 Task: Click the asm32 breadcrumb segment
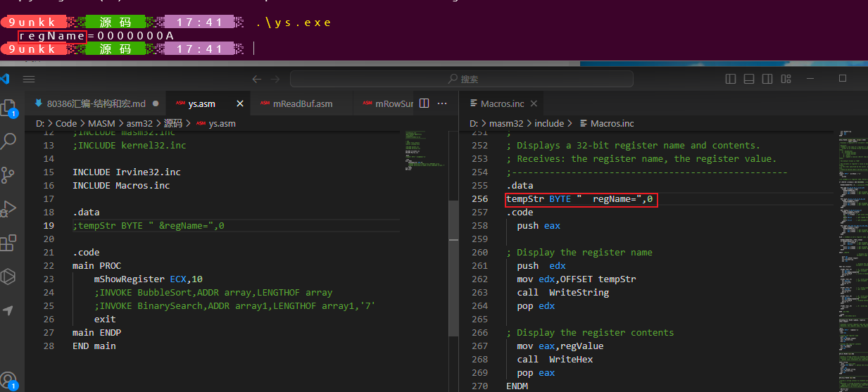pyautogui.click(x=139, y=123)
